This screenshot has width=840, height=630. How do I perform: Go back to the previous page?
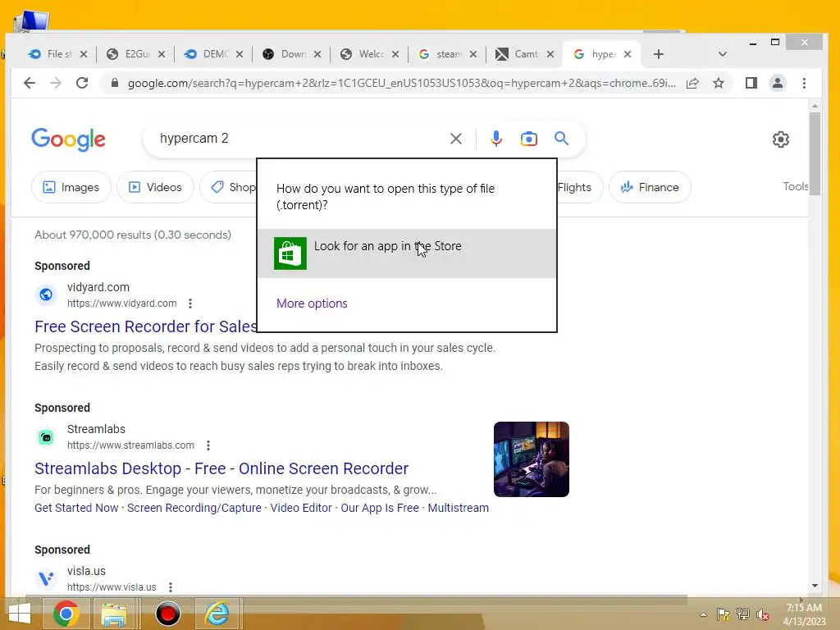30,83
